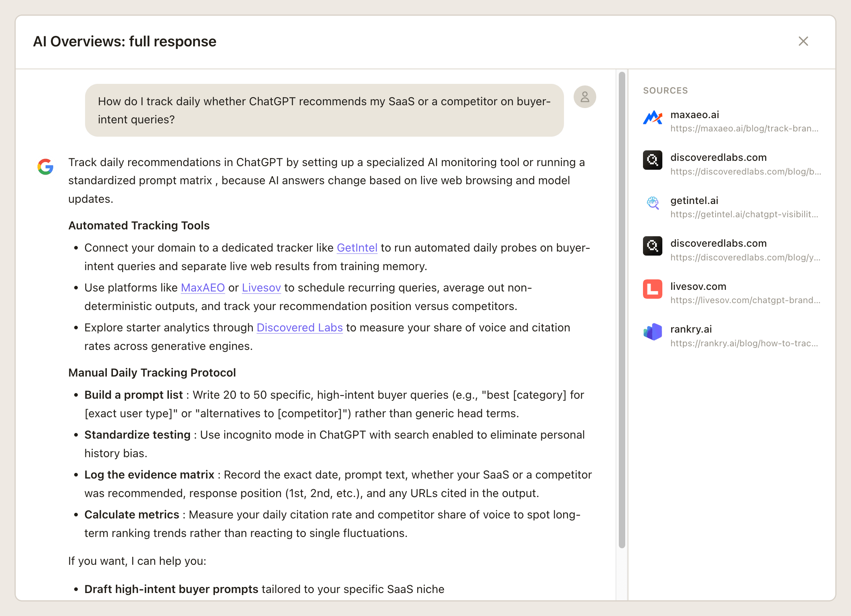The width and height of the screenshot is (851, 616).
Task: Click the maxaeo.ai source favicon
Action: 653,117
